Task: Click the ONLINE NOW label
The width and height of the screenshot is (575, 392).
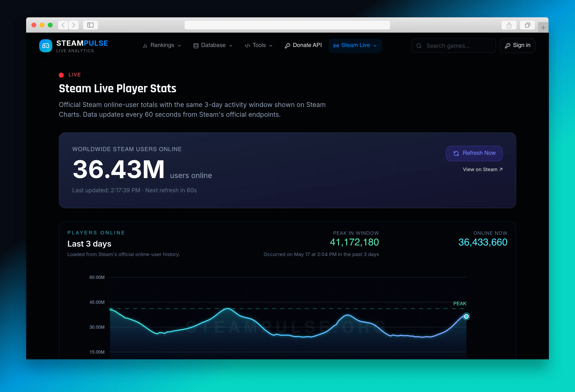Action: [490, 233]
